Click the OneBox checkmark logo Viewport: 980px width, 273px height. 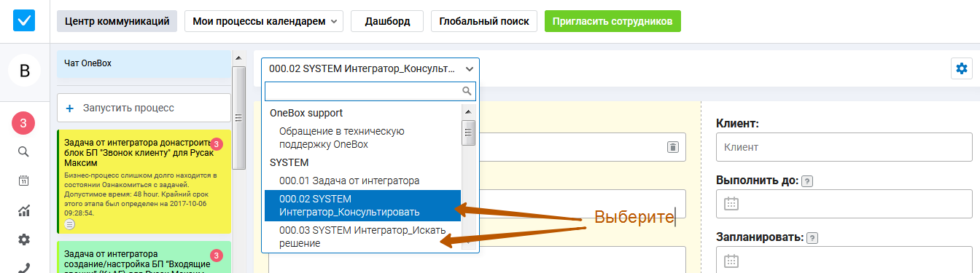[24, 21]
